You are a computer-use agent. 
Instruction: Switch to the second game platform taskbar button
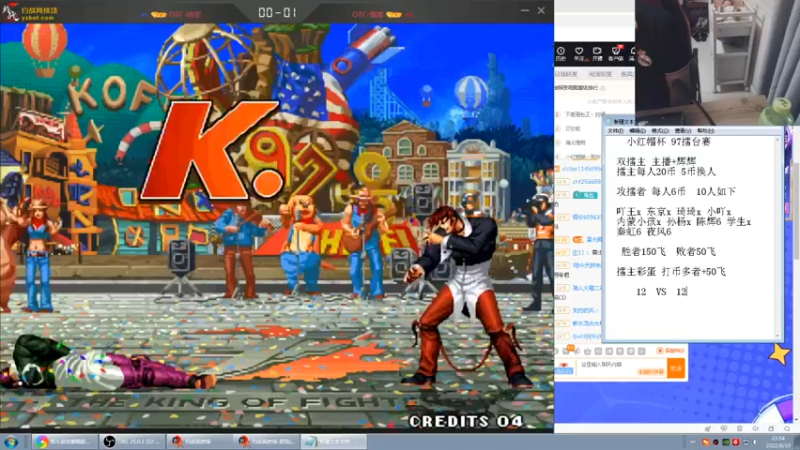(267, 442)
